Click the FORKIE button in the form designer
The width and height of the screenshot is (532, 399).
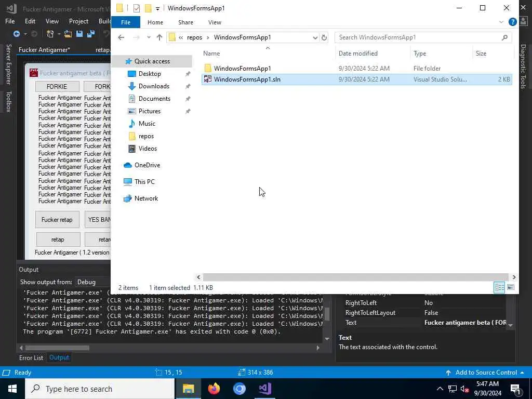(57, 87)
